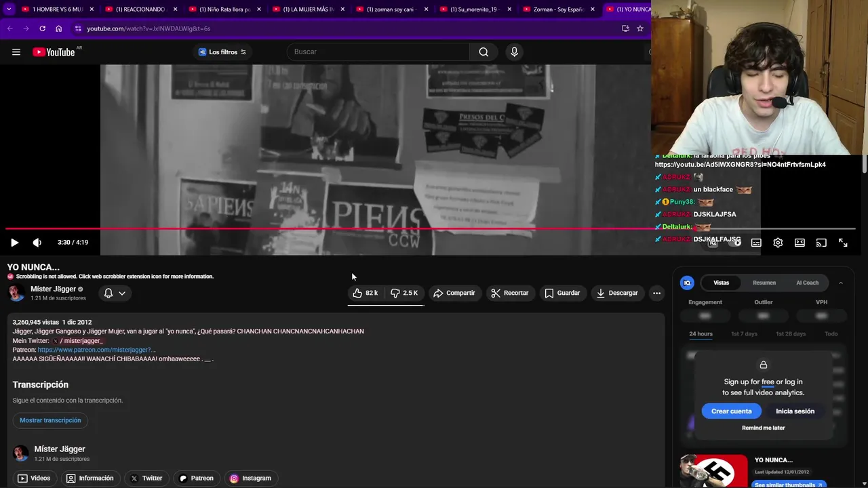
Task: Click the browser address bar URL
Action: coord(149,28)
